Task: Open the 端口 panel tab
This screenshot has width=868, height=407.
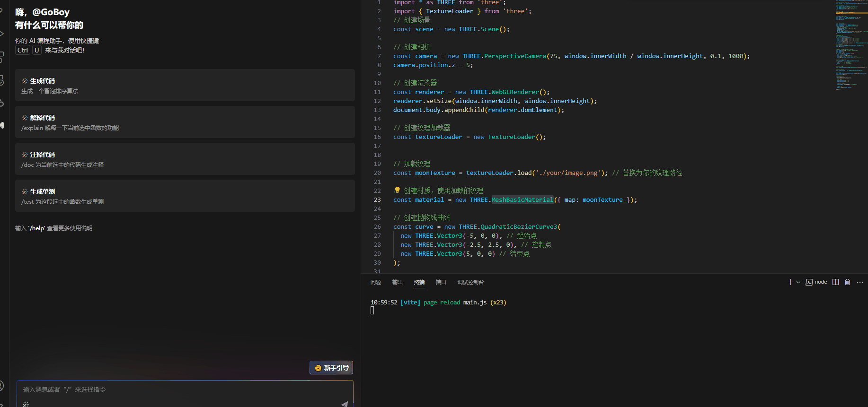Action: click(x=441, y=282)
